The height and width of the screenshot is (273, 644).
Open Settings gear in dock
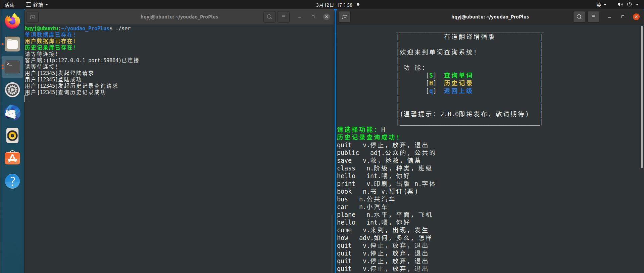[12, 90]
